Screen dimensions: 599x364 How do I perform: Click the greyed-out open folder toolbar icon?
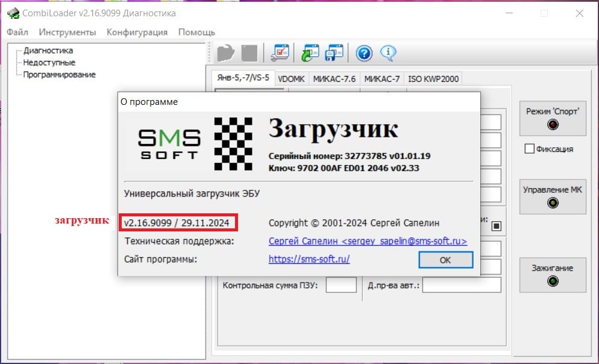[226, 54]
